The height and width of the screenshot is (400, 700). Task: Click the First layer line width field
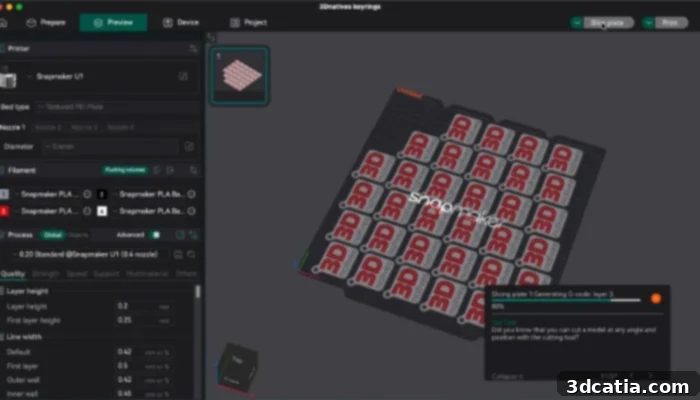[x=143, y=366]
